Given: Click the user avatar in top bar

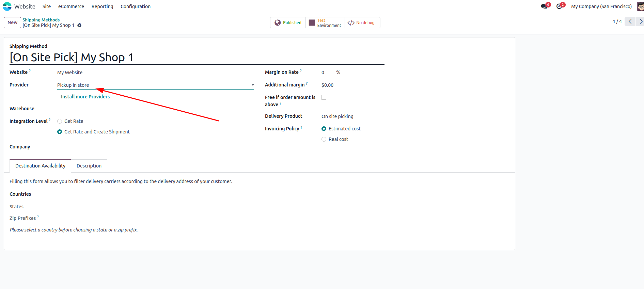Looking at the screenshot, I should [x=640, y=6].
